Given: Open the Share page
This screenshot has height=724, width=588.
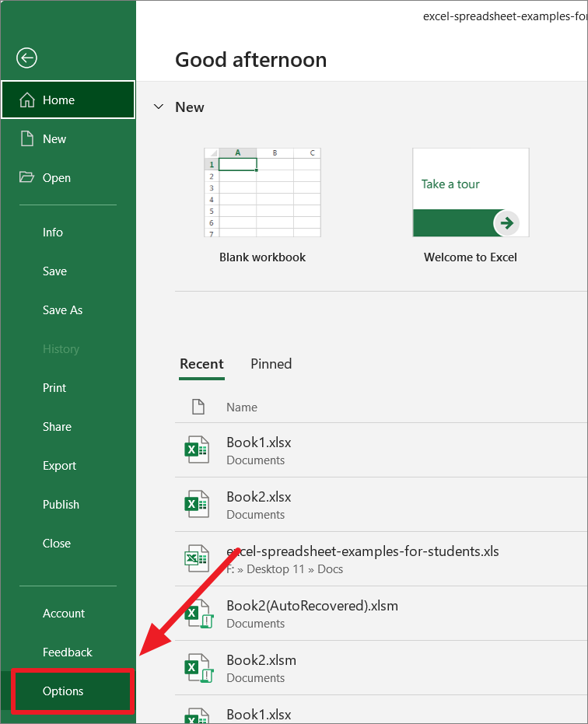Looking at the screenshot, I should (x=68, y=427).
